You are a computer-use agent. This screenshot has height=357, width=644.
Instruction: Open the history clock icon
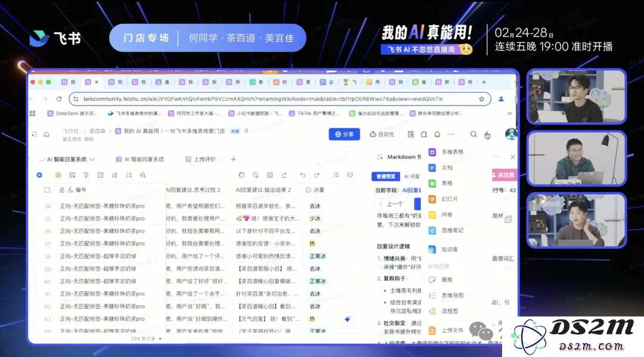pyautogui.click(x=255, y=175)
